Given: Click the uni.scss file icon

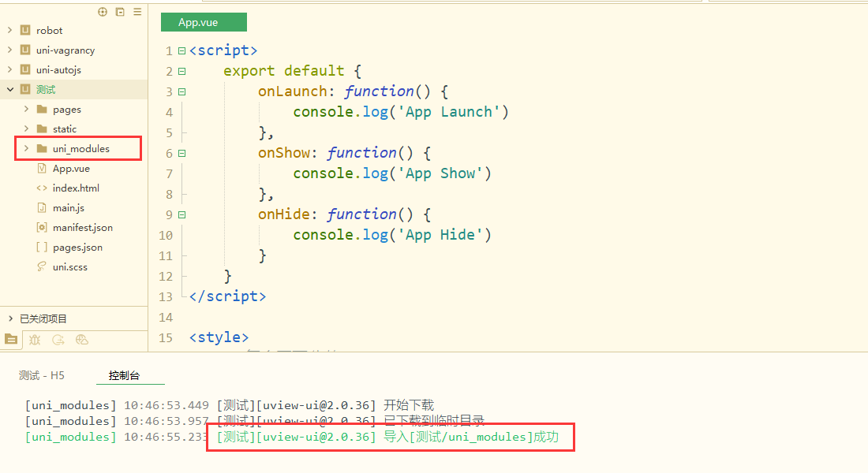Looking at the screenshot, I should pos(42,266).
